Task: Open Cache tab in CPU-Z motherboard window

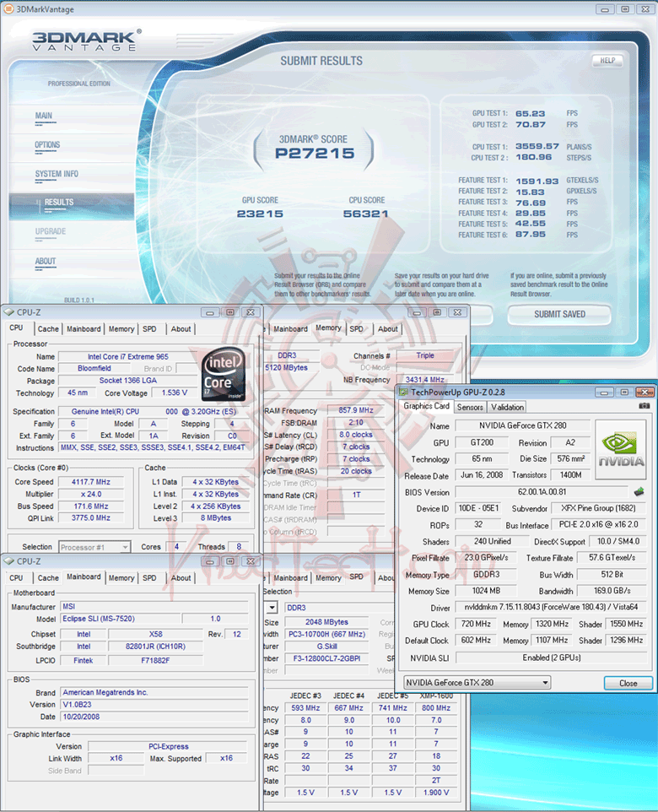Action: [x=48, y=578]
